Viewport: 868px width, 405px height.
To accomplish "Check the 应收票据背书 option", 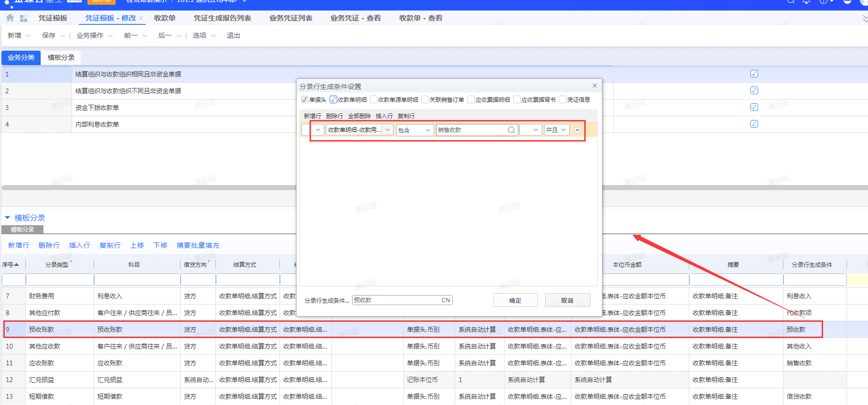I will click(517, 99).
